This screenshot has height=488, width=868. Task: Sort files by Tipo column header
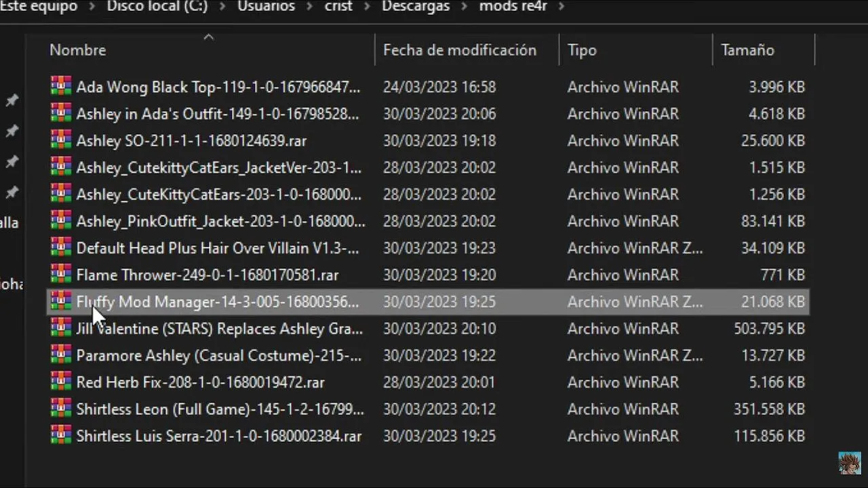click(582, 50)
